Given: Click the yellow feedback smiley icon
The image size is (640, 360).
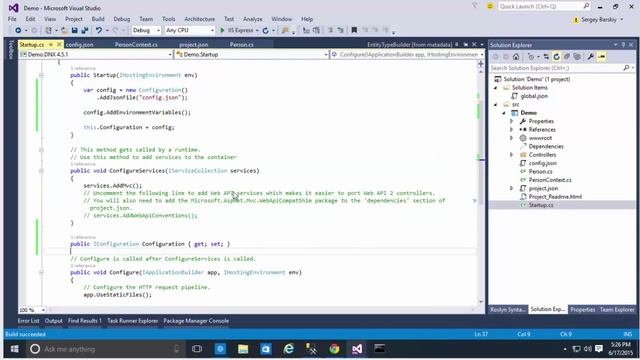Looking at the screenshot, I should pos(490,6).
